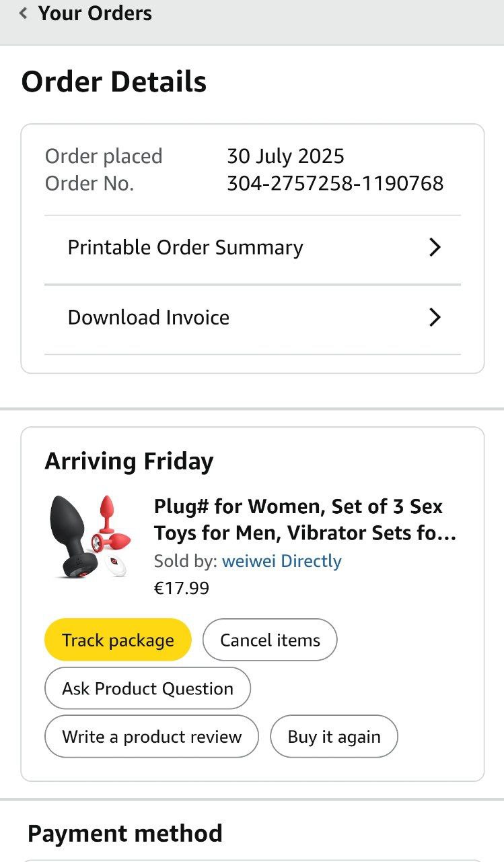504x862 pixels.
Task: Click the €17.99 item price
Action: click(x=182, y=589)
